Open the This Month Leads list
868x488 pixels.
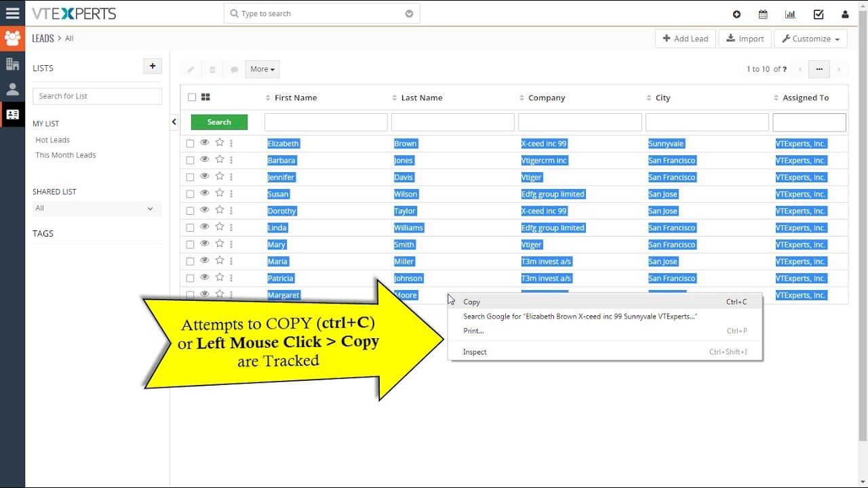coord(66,155)
